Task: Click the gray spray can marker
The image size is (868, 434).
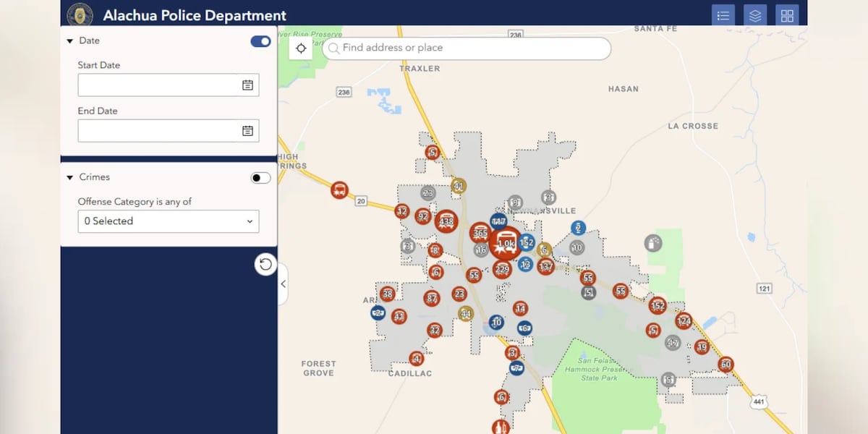Action: coord(653,243)
